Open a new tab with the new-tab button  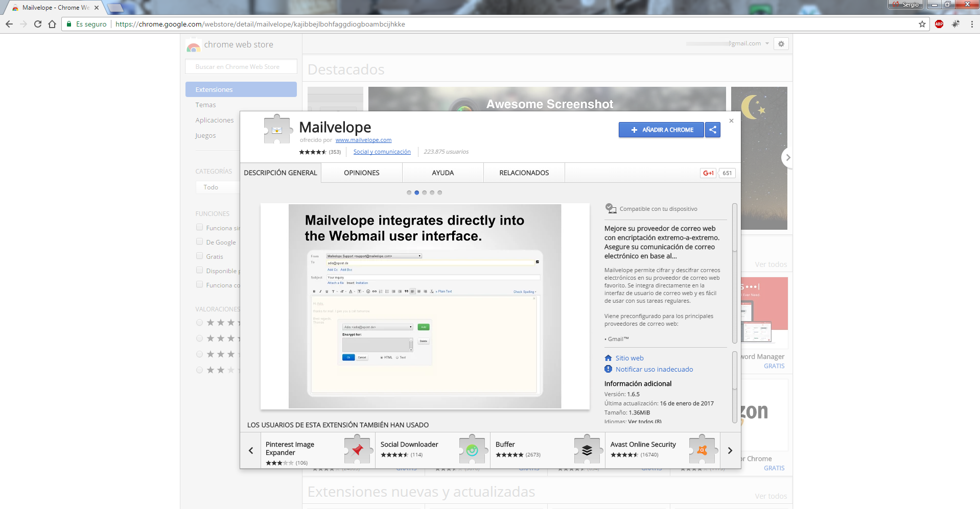coord(115,8)
